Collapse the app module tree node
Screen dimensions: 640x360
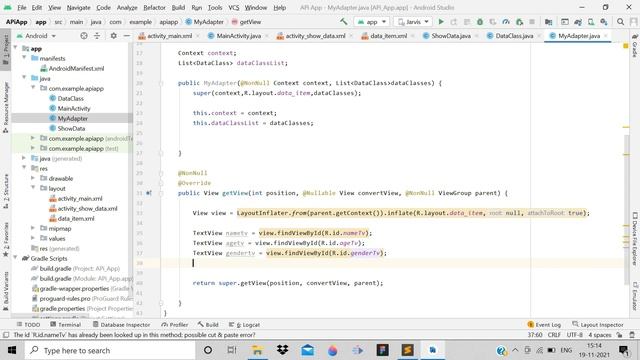click(x=16, y=48)
